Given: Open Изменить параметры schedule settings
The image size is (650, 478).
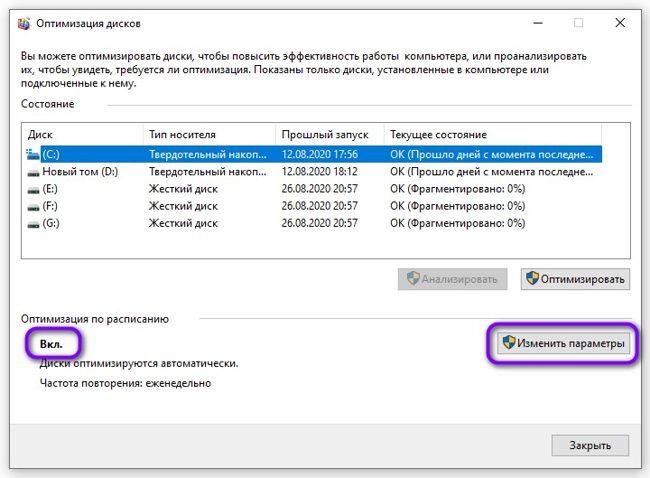Looking at the screenshot, I should click(563, 343).
